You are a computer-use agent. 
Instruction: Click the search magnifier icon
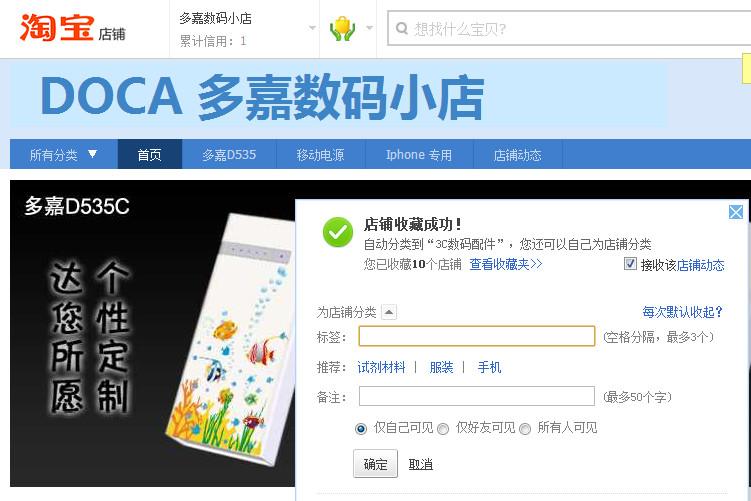[x=402, y=29]
